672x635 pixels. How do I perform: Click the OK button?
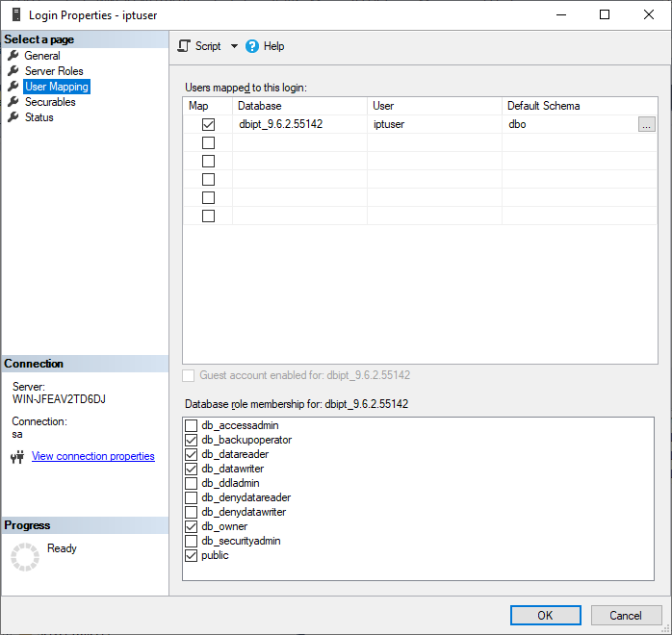coord(546,616)
